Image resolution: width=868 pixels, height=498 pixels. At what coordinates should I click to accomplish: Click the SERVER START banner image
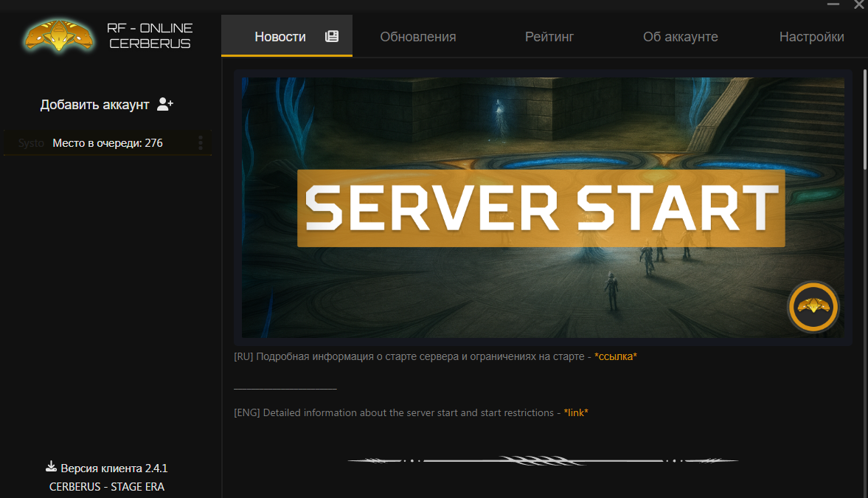[542, 208]
